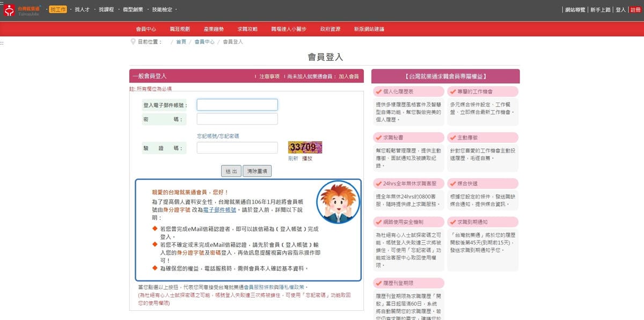Open the 找人才 top menu
The height and width of the screenshot is (320, 644).
click(82, 10)
